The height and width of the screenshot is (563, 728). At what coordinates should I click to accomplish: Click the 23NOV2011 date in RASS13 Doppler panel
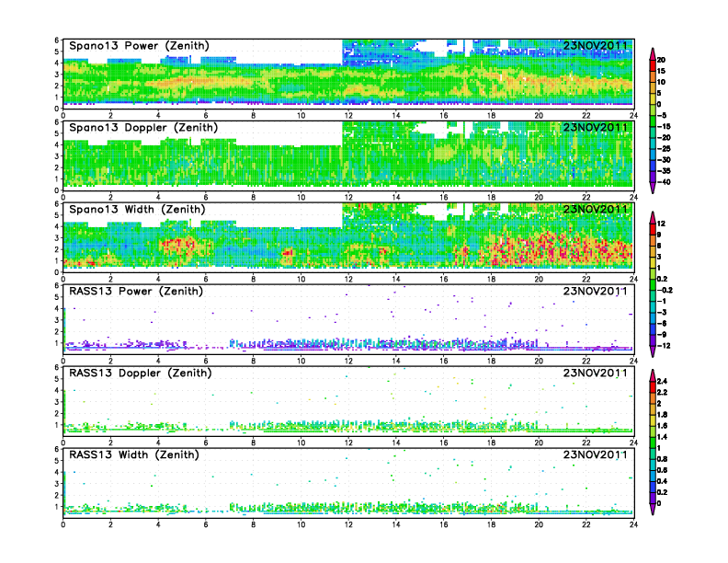pyautogui.click(x=596, y=373)
